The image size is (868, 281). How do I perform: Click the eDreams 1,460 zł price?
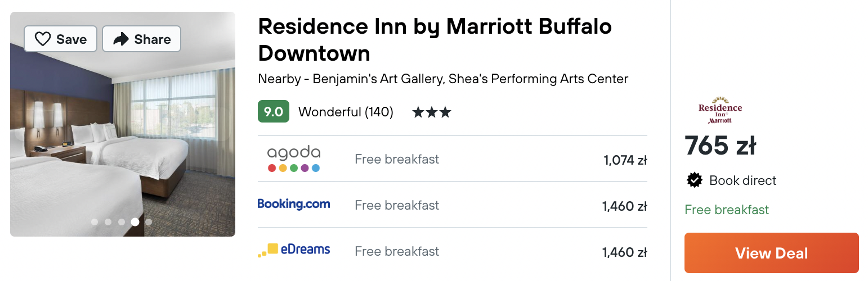pyautogui.click(x=625, y=252)
